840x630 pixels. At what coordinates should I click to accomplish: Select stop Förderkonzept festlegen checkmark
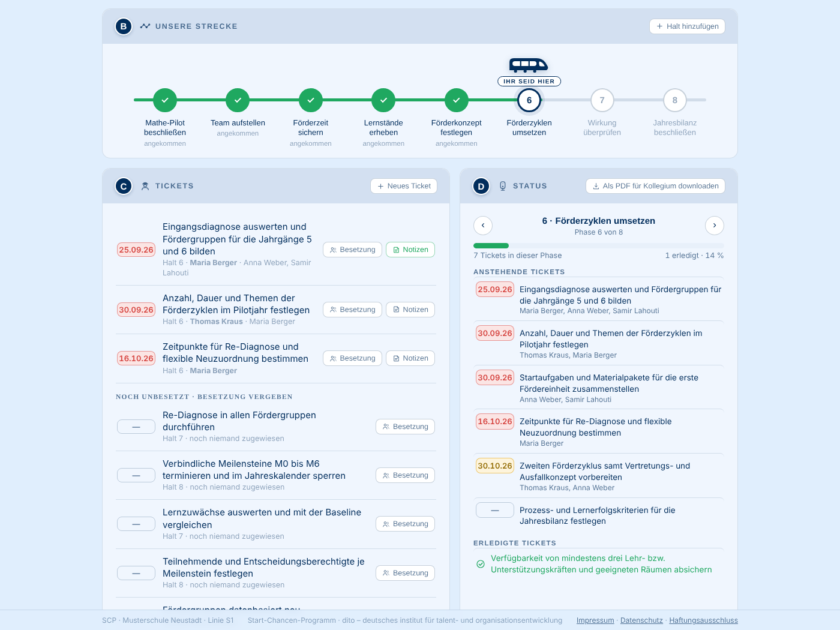click(457, 100)
